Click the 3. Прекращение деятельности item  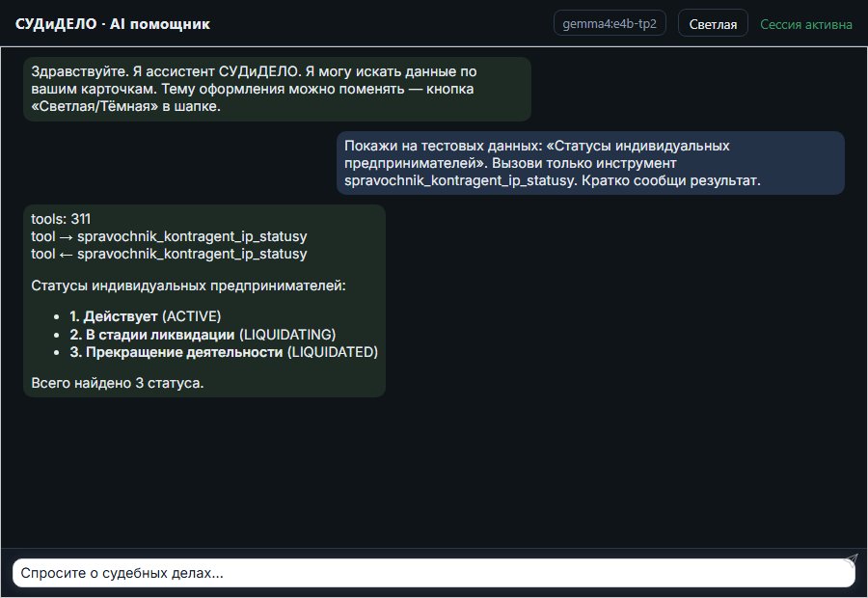(x=224, y=352)
